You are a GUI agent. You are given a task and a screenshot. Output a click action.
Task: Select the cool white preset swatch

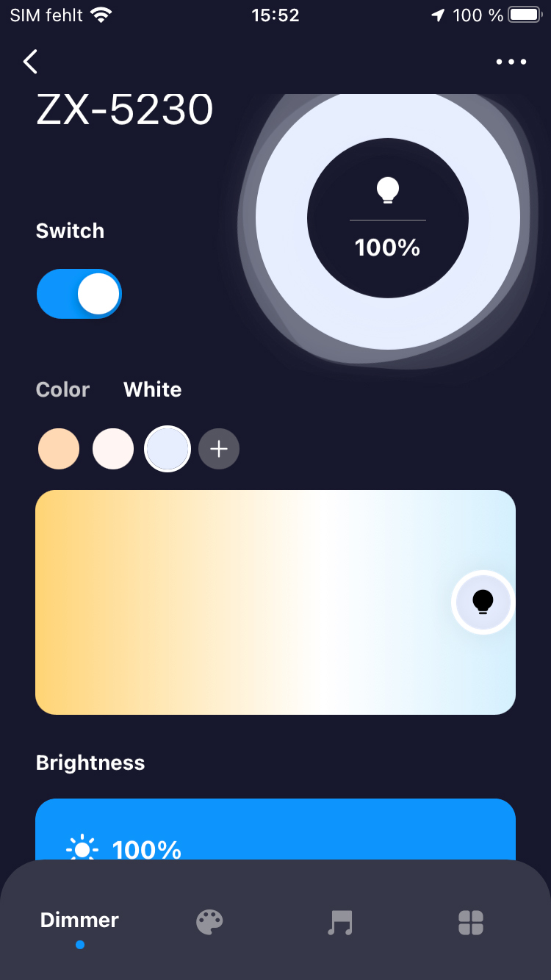point(168,449)
